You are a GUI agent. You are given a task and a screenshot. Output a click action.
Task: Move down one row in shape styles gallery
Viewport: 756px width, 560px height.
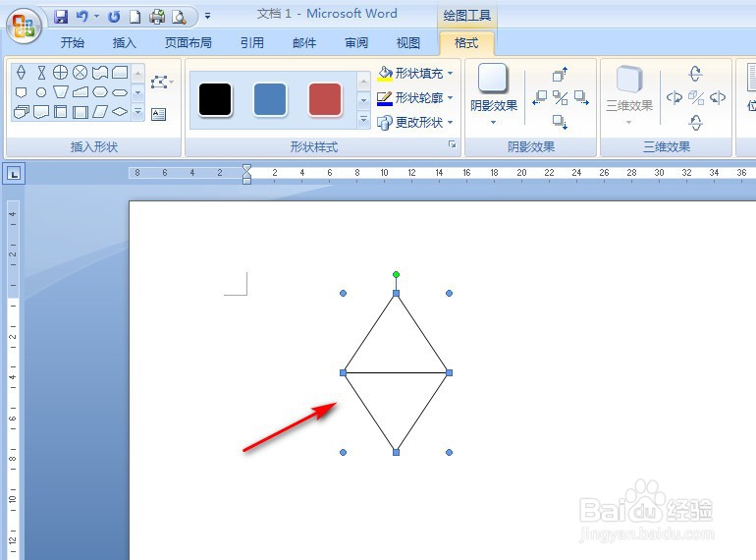click(364, 100)
